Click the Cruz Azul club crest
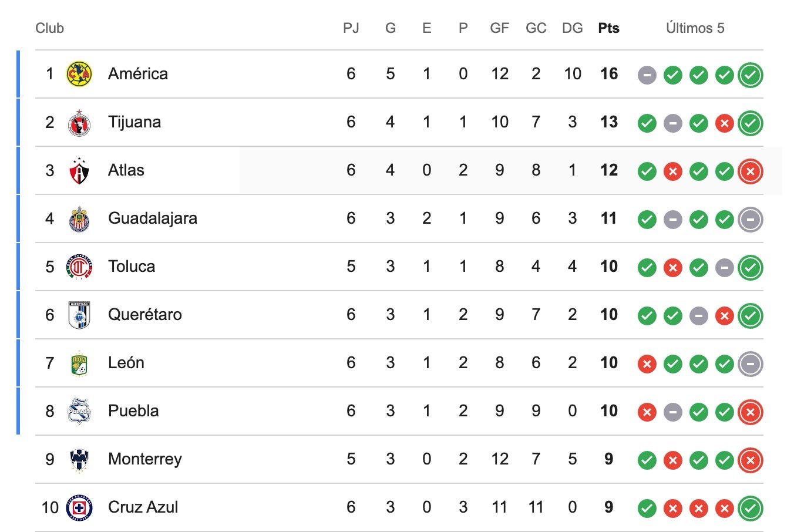This screenshot has height=532, width=794. (79, 507)
